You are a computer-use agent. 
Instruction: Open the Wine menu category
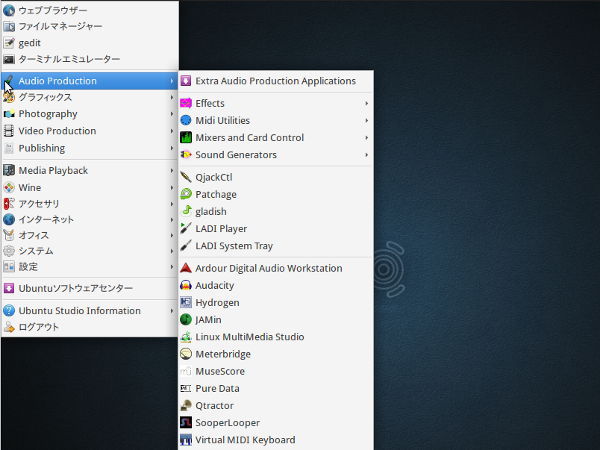click(90, 188)
